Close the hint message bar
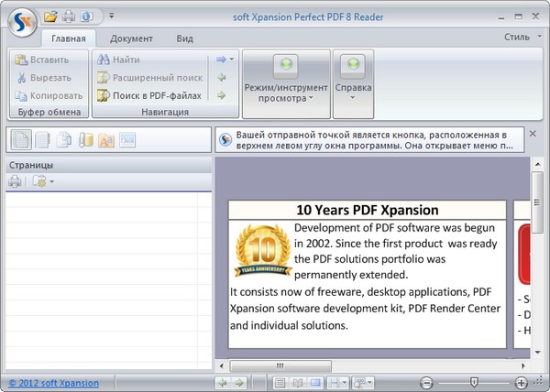550x392 pixels. 533,134
